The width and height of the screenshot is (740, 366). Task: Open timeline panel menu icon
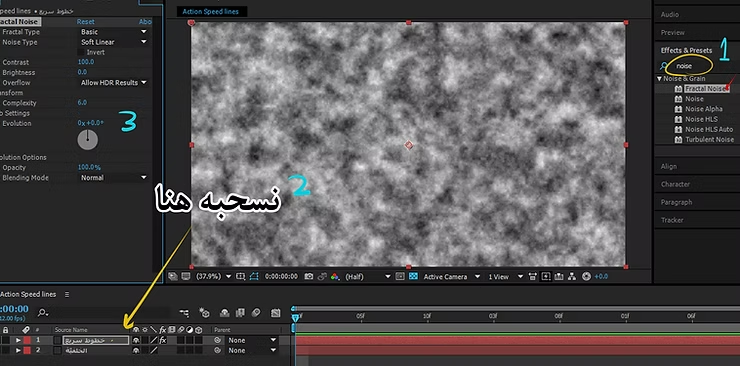point(67,294)
